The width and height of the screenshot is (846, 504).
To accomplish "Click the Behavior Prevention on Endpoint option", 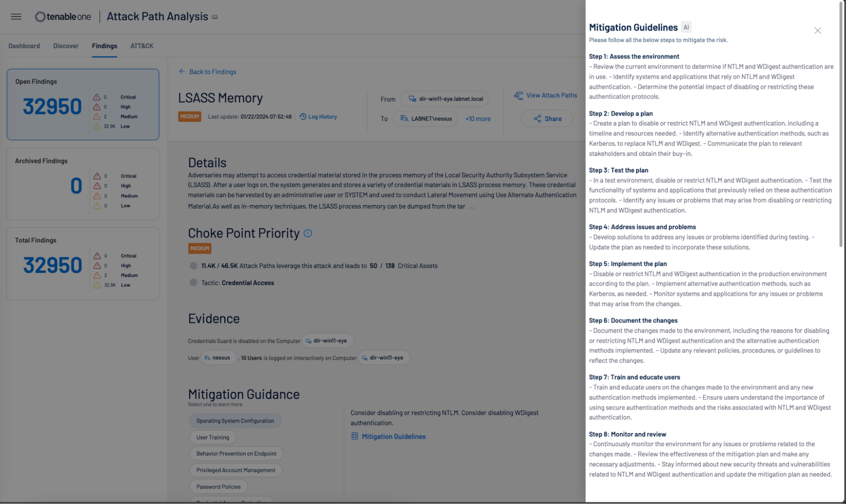I will (x=237, y=454).
